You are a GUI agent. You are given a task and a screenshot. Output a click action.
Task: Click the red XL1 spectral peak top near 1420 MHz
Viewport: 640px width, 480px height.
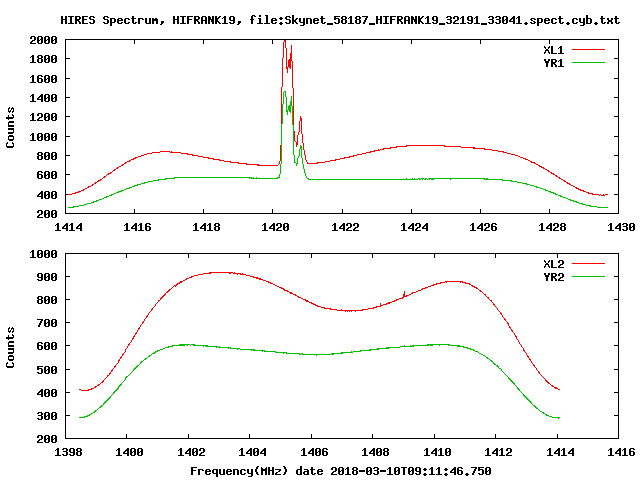285,42
